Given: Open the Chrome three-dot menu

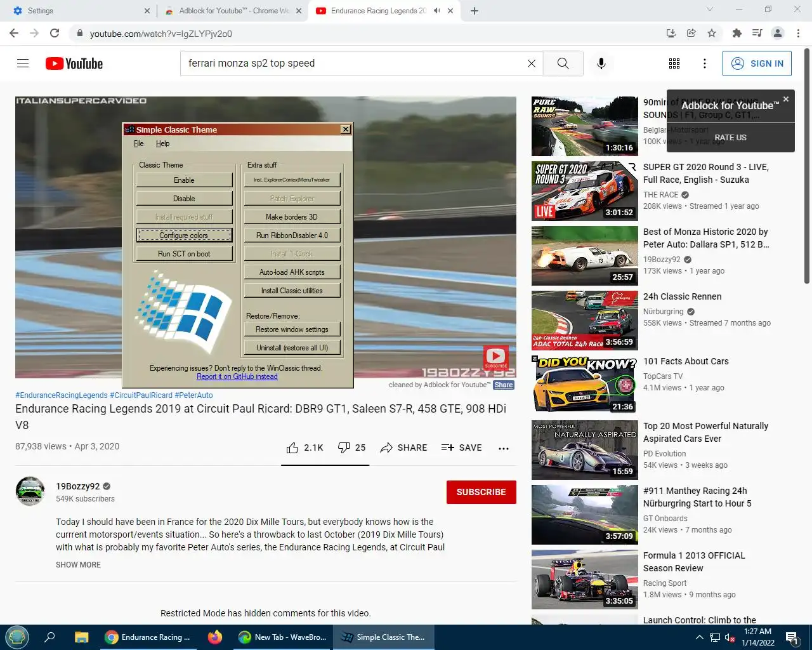Looking at the screenshot, I should pos(798,33).
